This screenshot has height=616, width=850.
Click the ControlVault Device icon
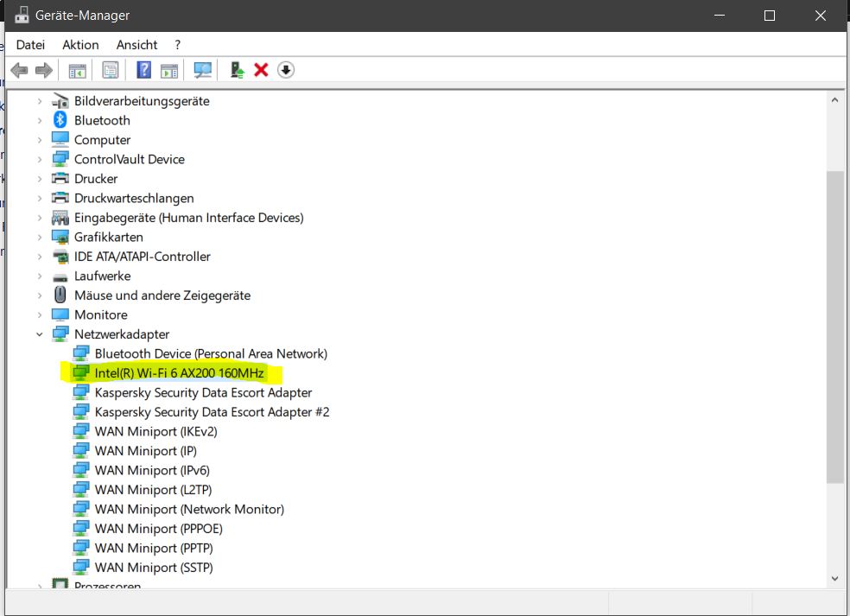[x=60, y=159]
